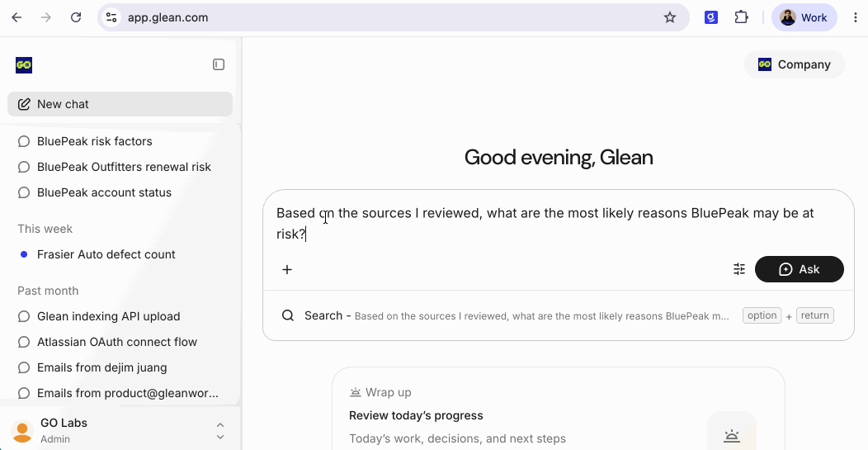The height and width of the screenshot is (450, 868).
Task: Click the magnifier icon in Search row
Action: point(288,315)
